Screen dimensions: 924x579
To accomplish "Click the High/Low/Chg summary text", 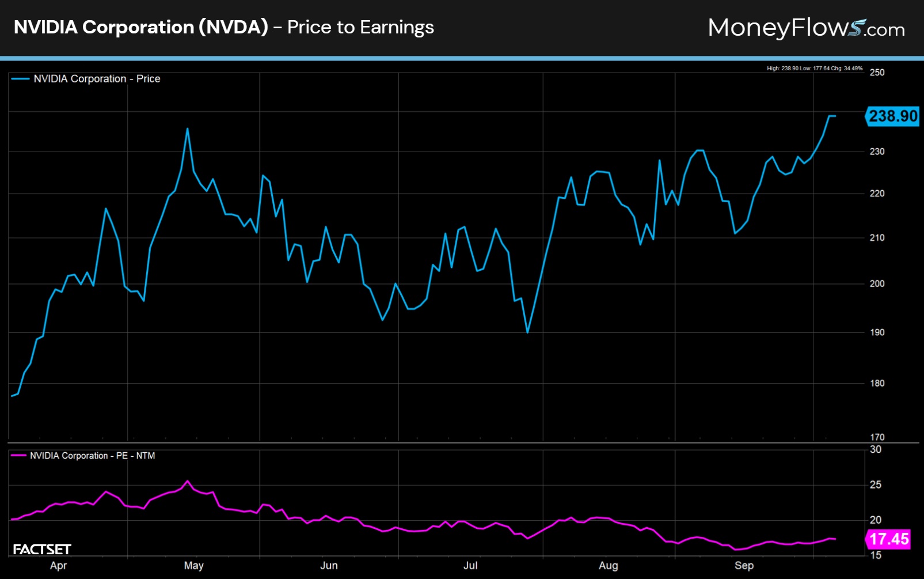I will coord(815,69).
